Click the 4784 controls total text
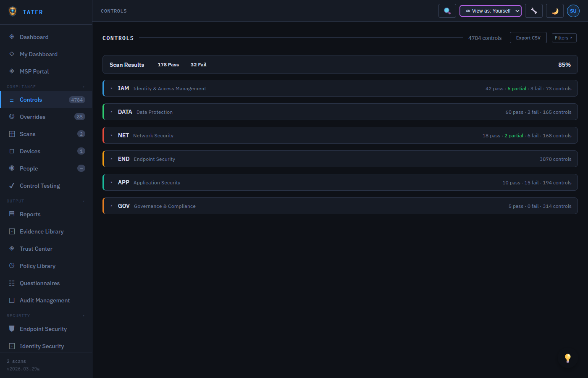Screen dimensions: 588x378 pos(485,38)
